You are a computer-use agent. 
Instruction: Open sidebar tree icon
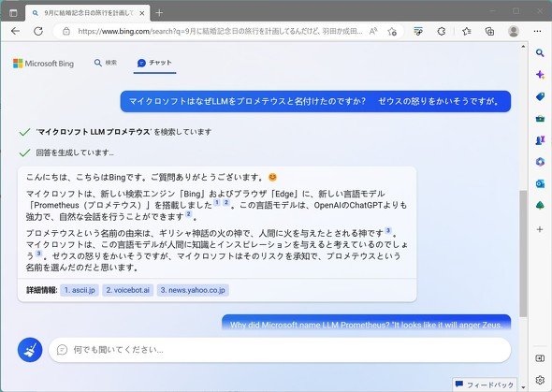540,205
